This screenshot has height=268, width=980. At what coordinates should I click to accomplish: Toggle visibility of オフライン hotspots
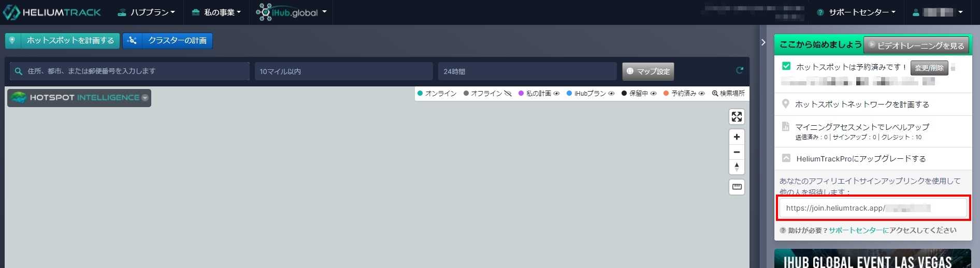coord(508,94)
